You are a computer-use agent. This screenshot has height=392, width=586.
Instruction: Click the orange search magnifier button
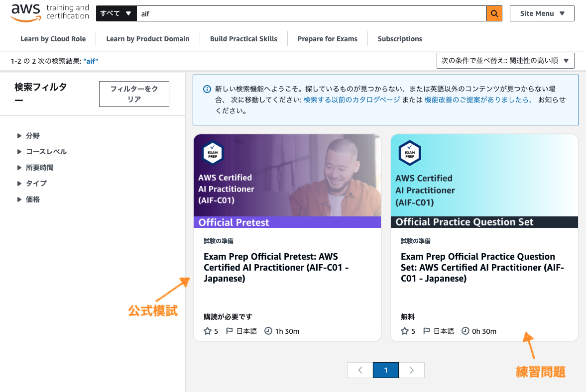[494, 13]
